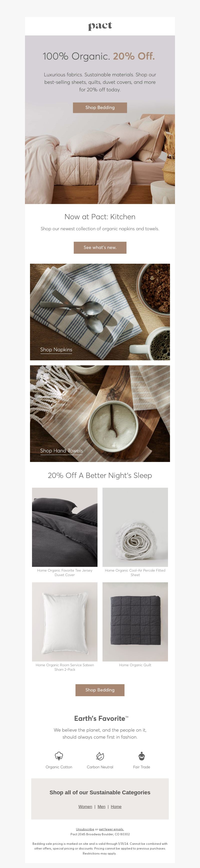Select the Home Organic Quilt image

click(135, 622)
